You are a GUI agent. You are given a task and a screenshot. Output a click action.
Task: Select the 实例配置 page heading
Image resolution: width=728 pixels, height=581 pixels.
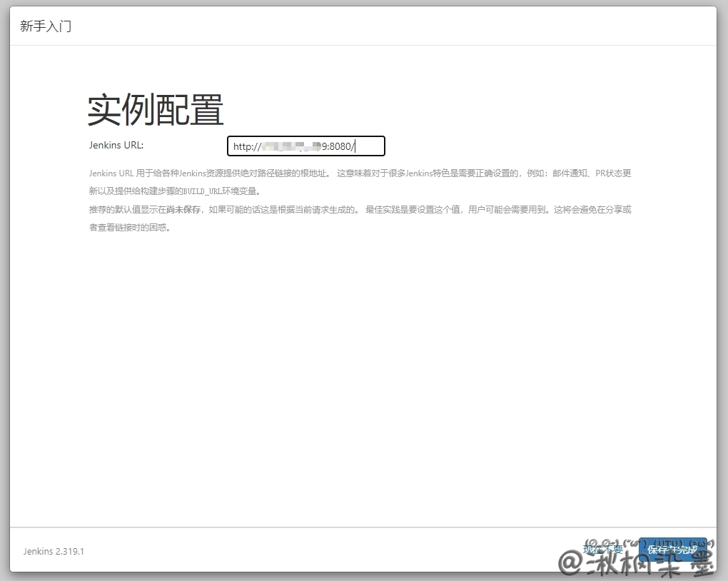click(x=156, y=109)
